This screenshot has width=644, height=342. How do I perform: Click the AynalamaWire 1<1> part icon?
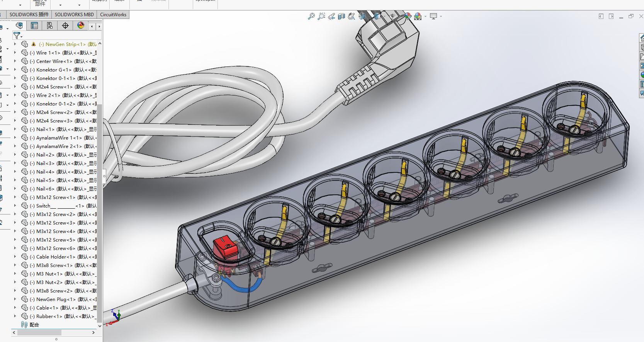(x=25, y=138)
